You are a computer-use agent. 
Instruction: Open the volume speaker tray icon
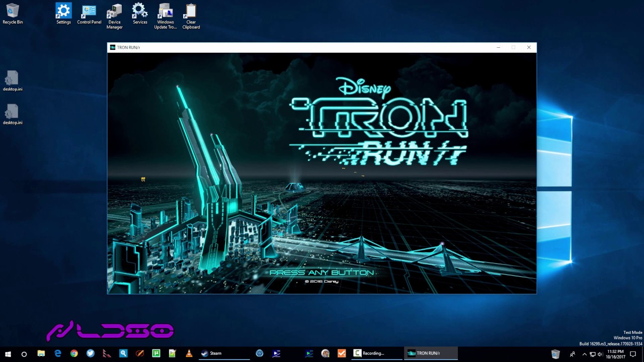600,354
